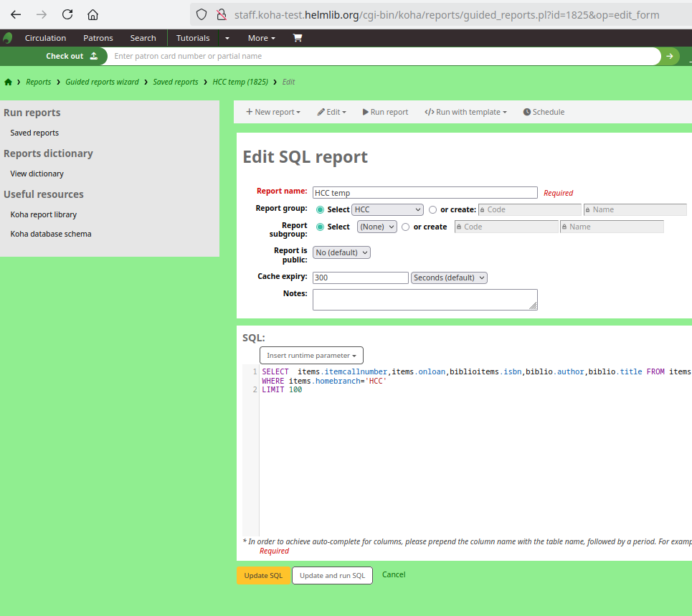Click the browser home icon

tap(93, 14)
